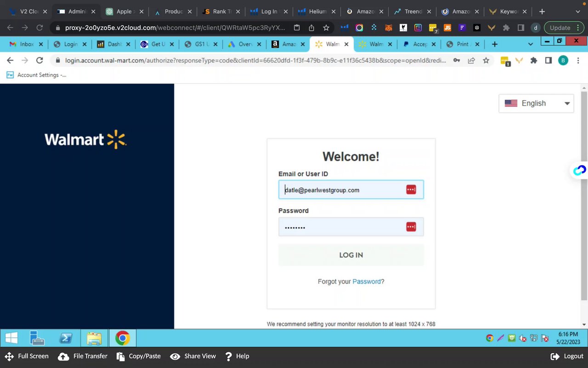Image resolution: width=588 pixels, height=368 pixels.
Task: Click the share icon in outer address bar
Action: pos(311,28)
